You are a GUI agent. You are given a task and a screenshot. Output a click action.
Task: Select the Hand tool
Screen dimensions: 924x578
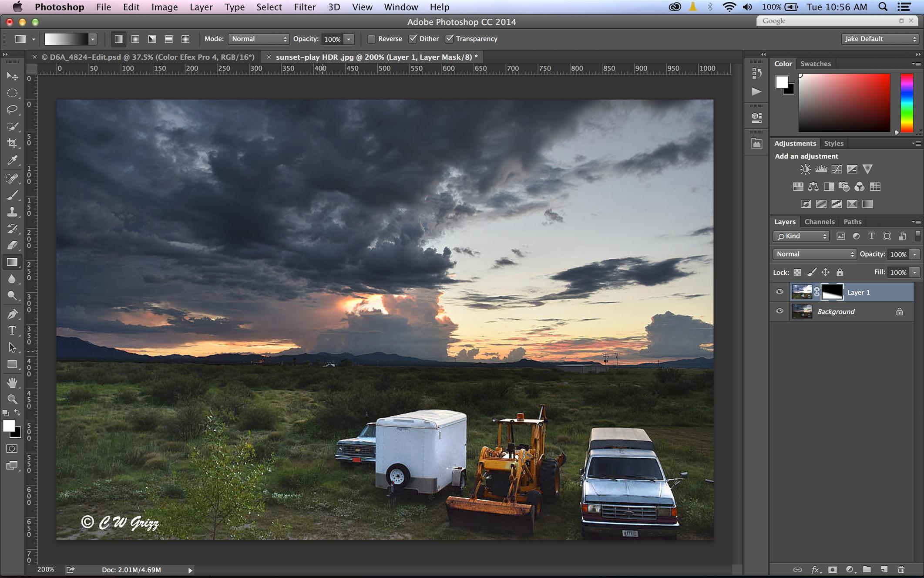tap(12, 382)
